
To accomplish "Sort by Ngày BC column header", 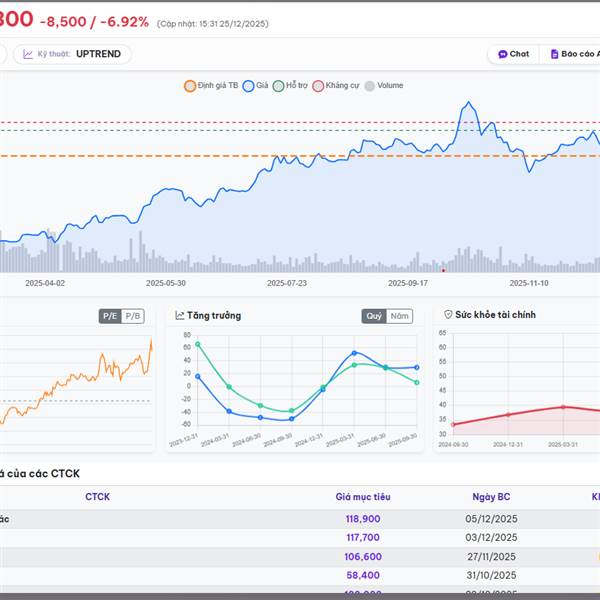I will [491, 496].
